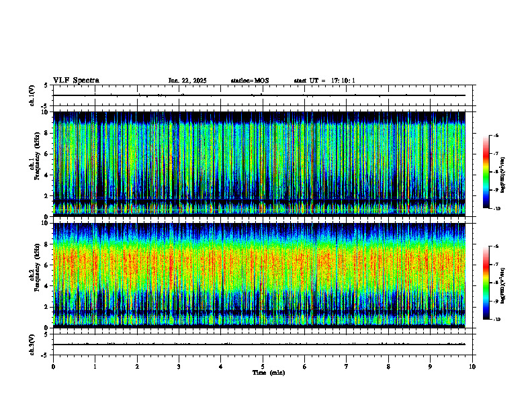Click time axis tick label "5"

(263, 367)
